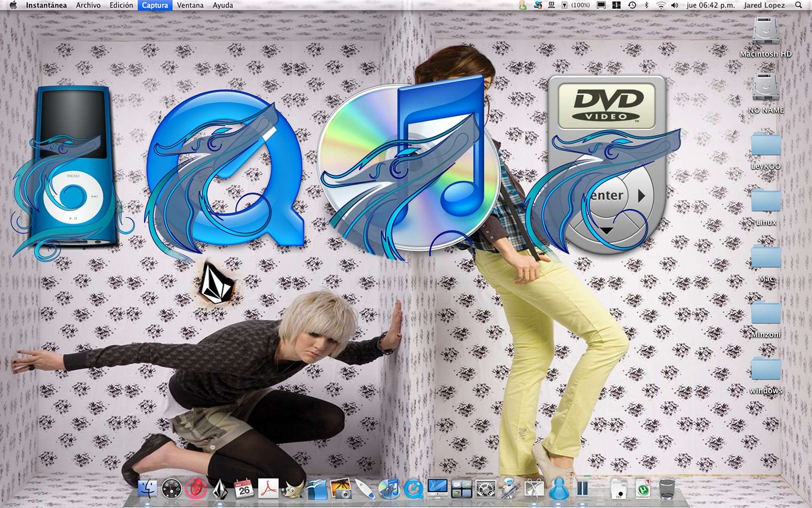Screen dimensions: 812x508
Task: Open Finder from the Dock
Action: [x=147, y=489]
